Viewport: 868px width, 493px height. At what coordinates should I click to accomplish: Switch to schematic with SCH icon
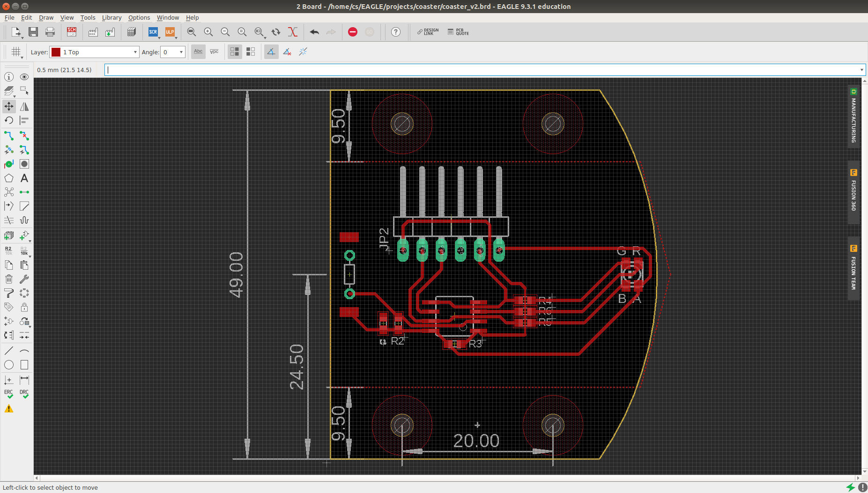(x=72, y=32)
